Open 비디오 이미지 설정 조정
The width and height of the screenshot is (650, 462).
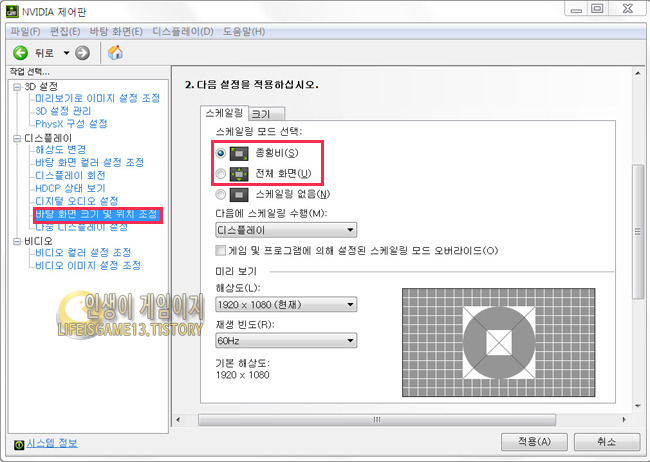pos(88,265)
